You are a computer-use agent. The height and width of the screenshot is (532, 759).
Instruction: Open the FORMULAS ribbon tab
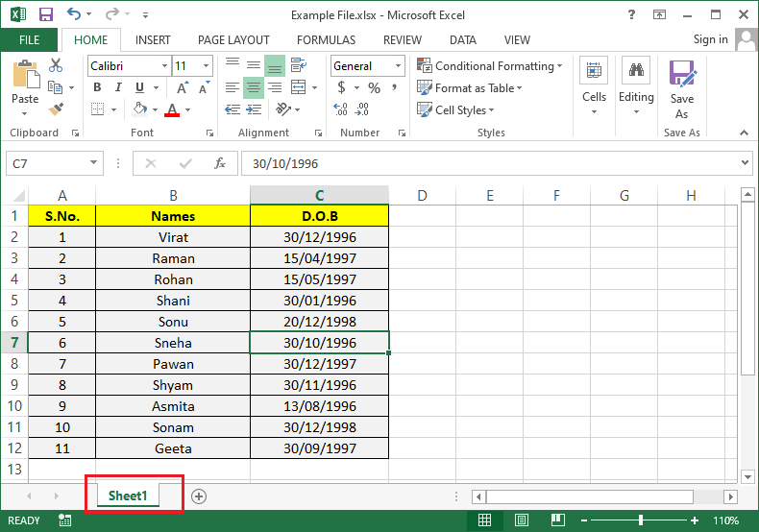326,40
